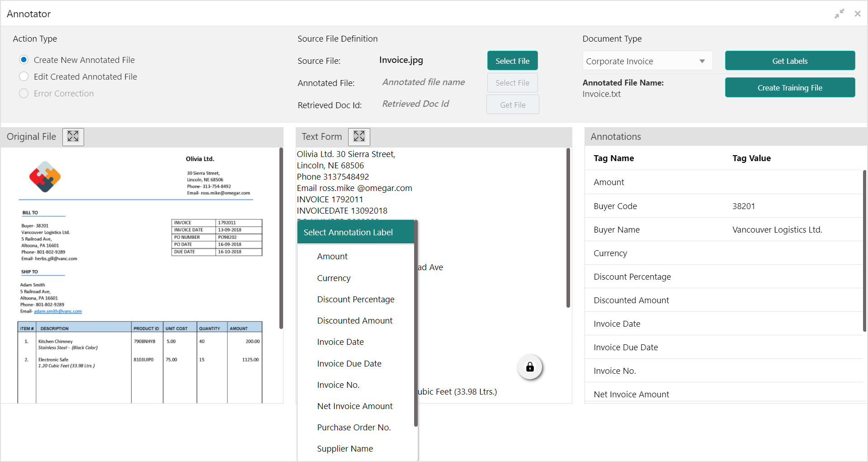Click the Create Training File button
Image resolution: width=868 pixels, height=462 pixels.
790,87
